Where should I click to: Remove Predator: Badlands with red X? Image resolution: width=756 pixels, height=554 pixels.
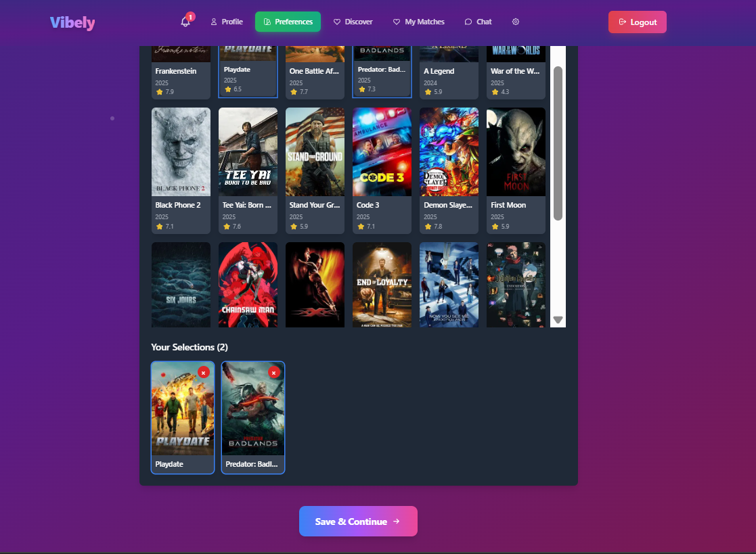tap(274, 373)
